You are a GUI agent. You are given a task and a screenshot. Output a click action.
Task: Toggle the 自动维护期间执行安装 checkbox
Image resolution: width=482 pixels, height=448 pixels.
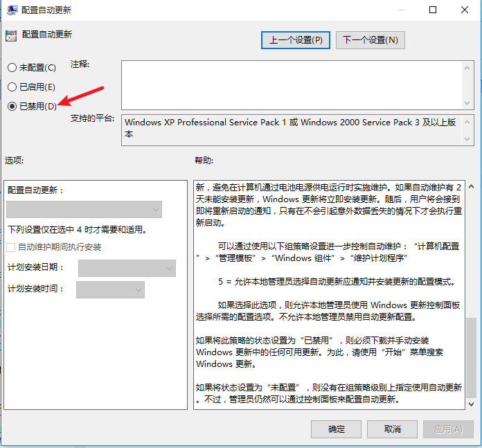(11, 247)
